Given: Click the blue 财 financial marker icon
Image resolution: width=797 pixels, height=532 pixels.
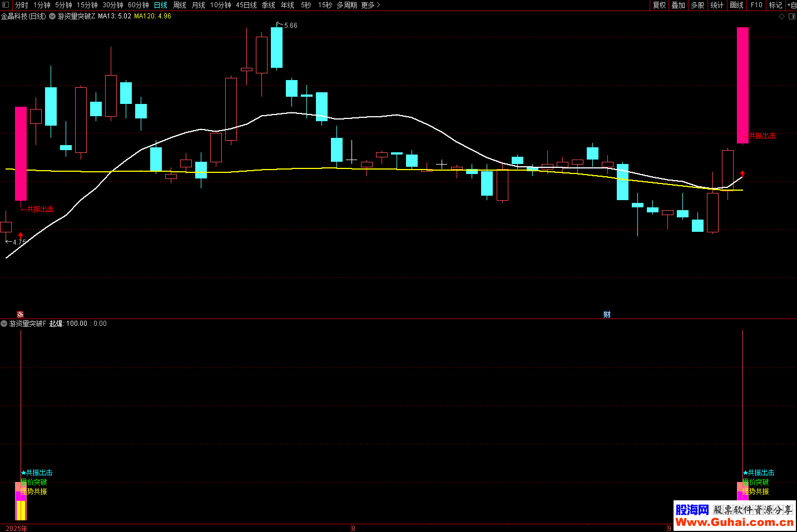Looking at the screenshot, I should coord(607,315).
